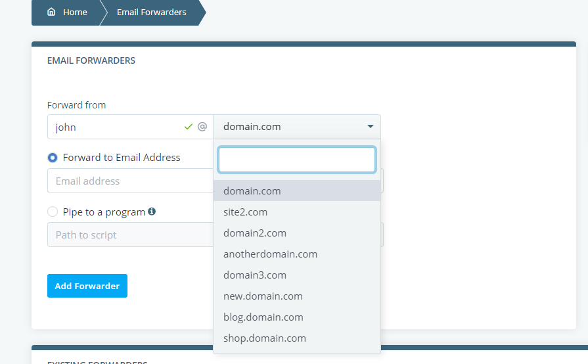Choose blog.domain.com from the dropdown list
This screenshot has width=588, height=364.
[x=297, y=317]
